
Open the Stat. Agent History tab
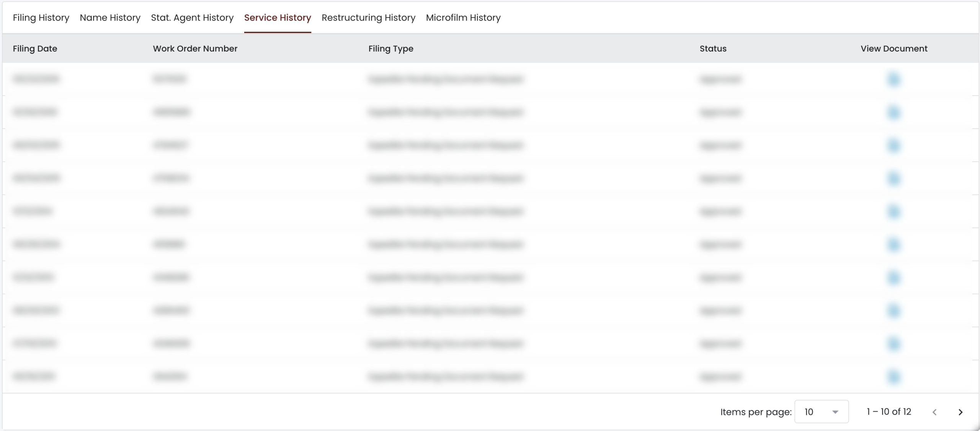(192, 18)
